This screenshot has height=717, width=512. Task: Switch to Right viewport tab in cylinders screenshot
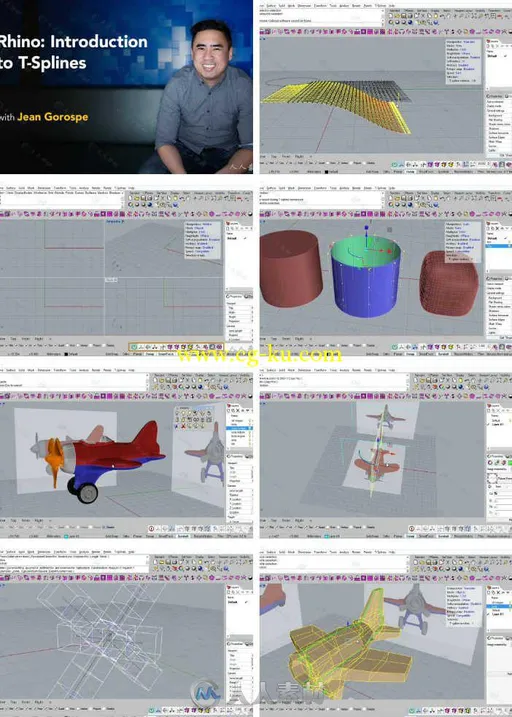(299, 339)
